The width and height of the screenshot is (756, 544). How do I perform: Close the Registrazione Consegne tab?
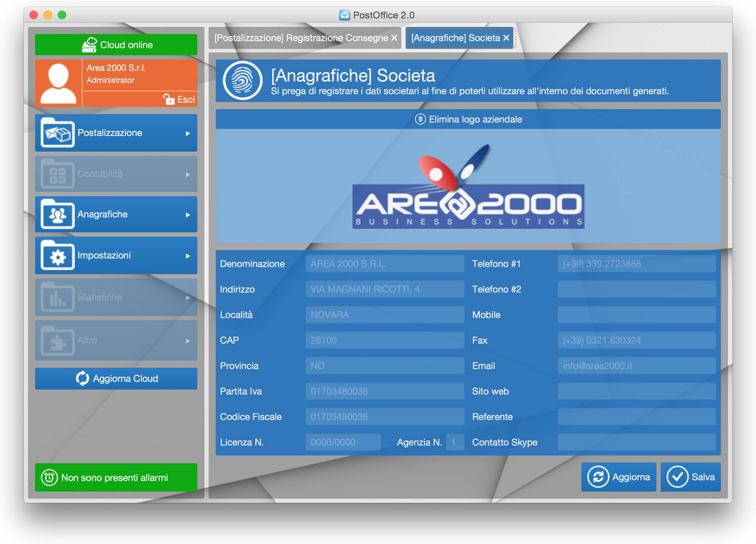point(394,38)
